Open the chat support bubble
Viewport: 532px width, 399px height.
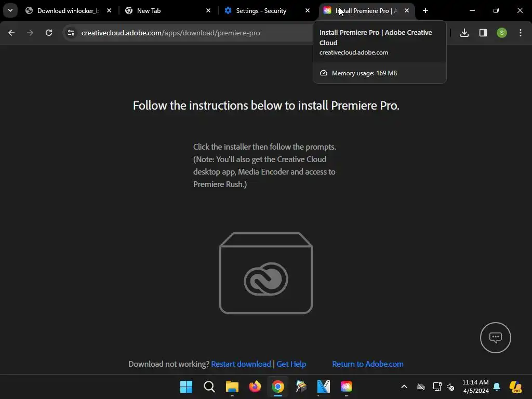coord(495,338)
